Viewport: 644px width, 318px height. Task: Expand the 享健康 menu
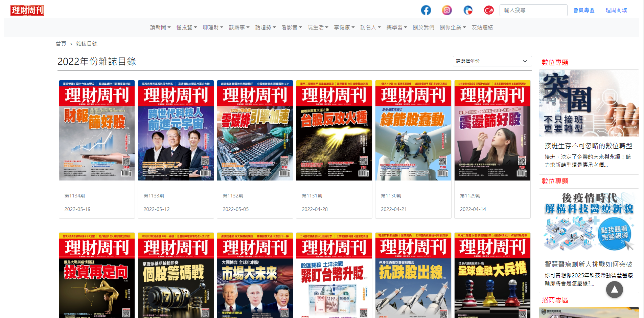coord(344,27)
